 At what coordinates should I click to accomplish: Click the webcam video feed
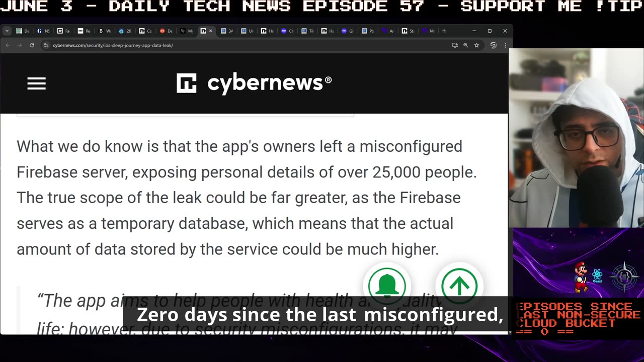(x=576, y=138)
